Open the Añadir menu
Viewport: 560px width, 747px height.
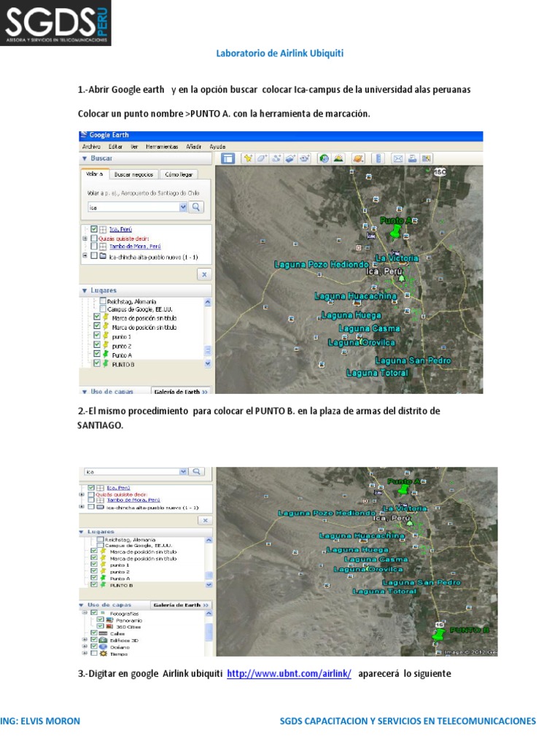pos(194,147)
